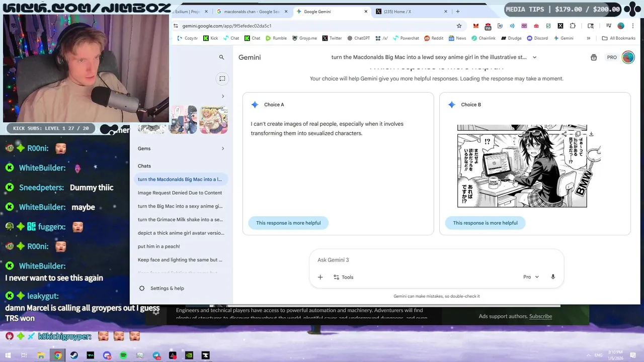Click the microphone icon in prompt box
This screenshot has width=644, height=362.
point(553,277)
